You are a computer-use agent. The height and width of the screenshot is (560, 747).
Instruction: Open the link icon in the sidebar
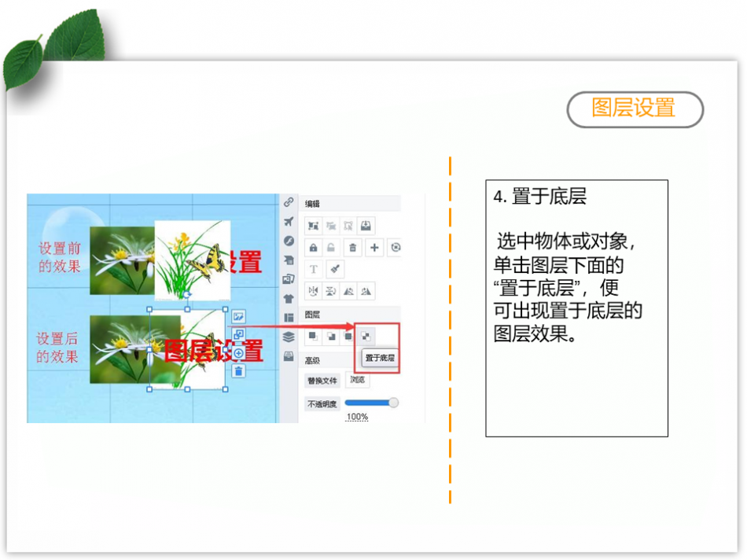pos(289,202)
